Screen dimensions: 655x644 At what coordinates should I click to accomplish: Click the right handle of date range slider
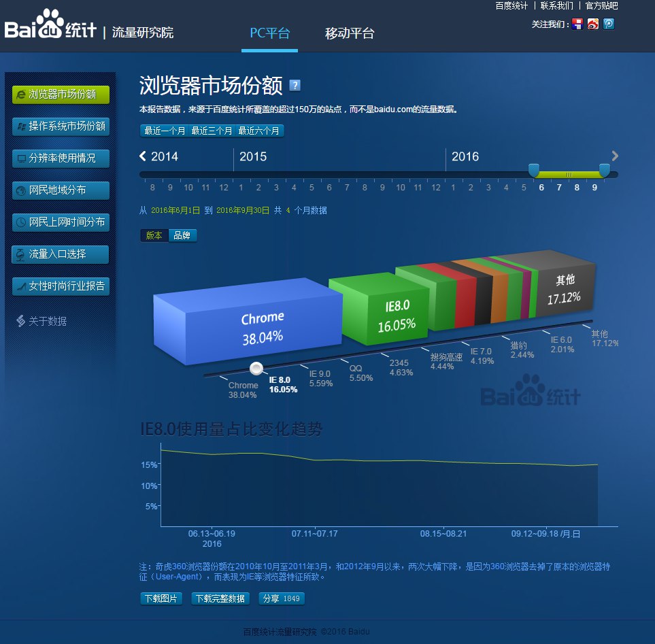pyautogui.click(x=604, y=171)
